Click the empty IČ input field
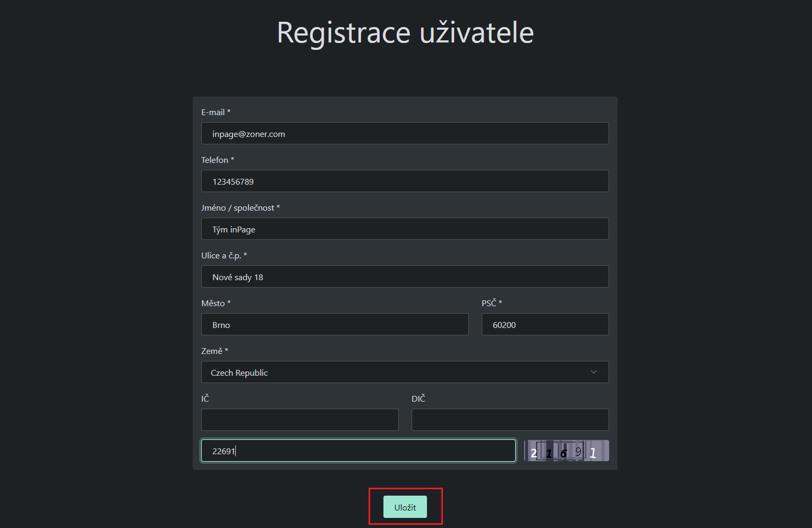Viewport: 812px width, 528px height. [300, 420]
